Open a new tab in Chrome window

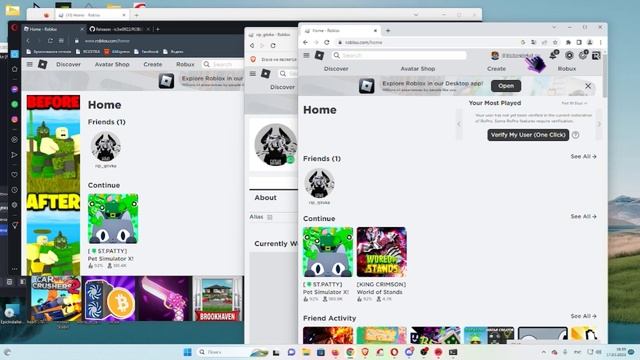pos(388,31)
